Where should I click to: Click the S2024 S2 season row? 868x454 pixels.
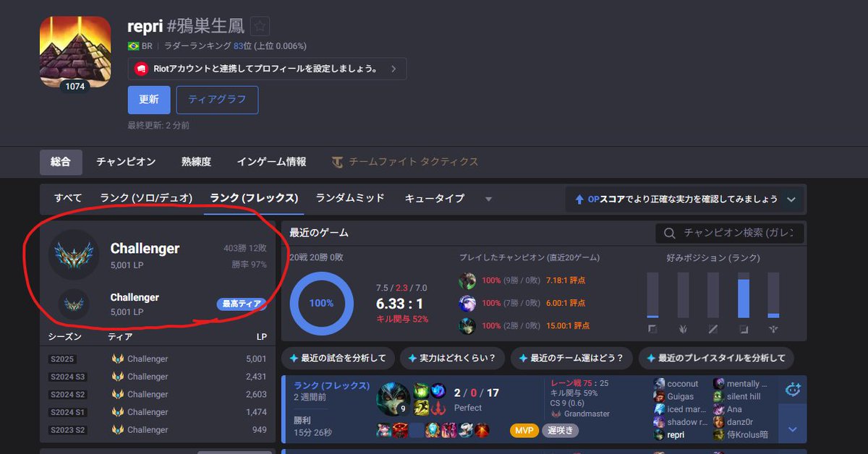(x=158, y=395)
